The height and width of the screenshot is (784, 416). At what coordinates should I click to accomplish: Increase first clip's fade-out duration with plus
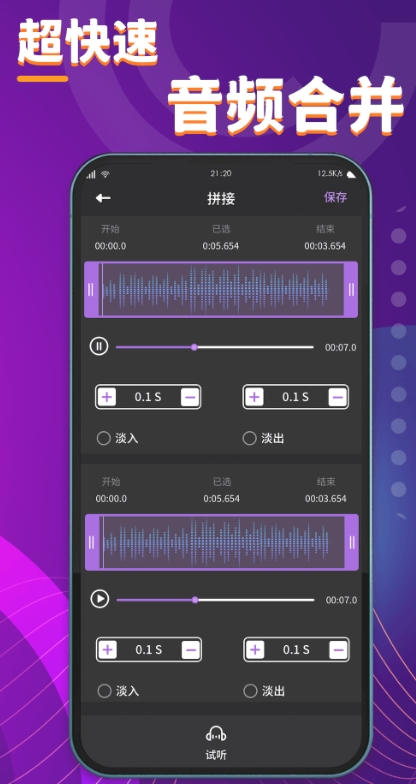[x=254, y=398]
